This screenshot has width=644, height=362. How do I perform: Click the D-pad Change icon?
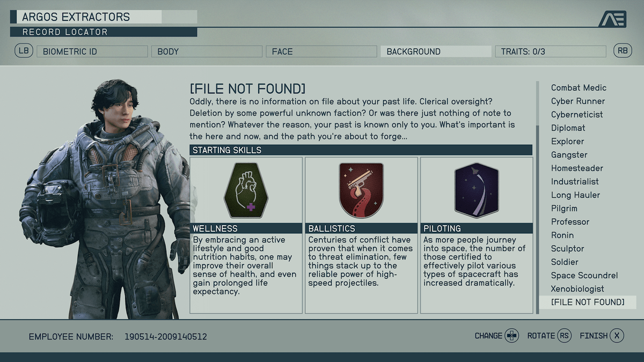512,336
